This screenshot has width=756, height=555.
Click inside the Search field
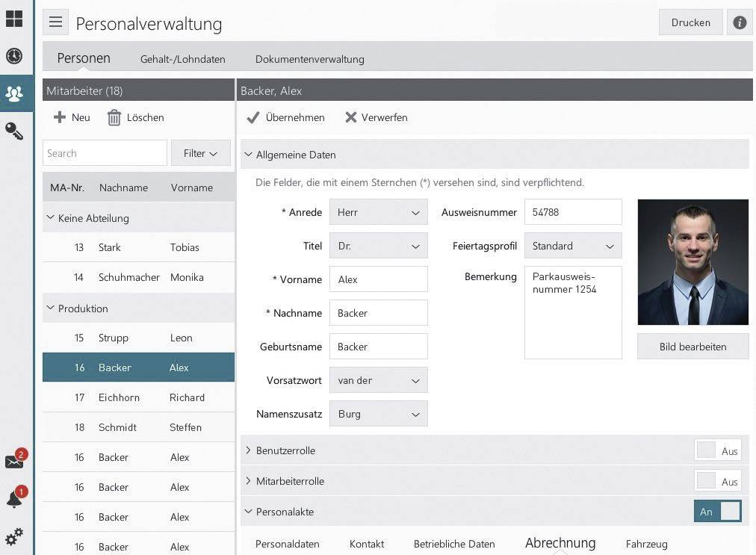[105, 152]
